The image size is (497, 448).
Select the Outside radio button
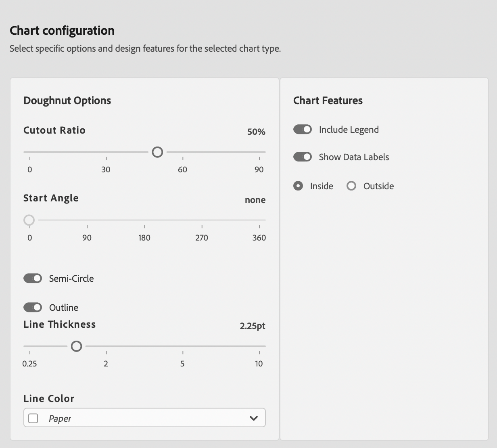(x=351, y=186)
